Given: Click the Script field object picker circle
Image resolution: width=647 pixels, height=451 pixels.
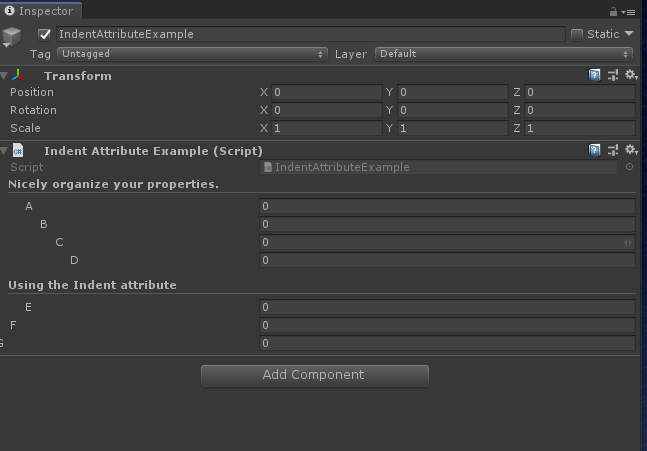Looking at the screenshot, I should (629, 167).
